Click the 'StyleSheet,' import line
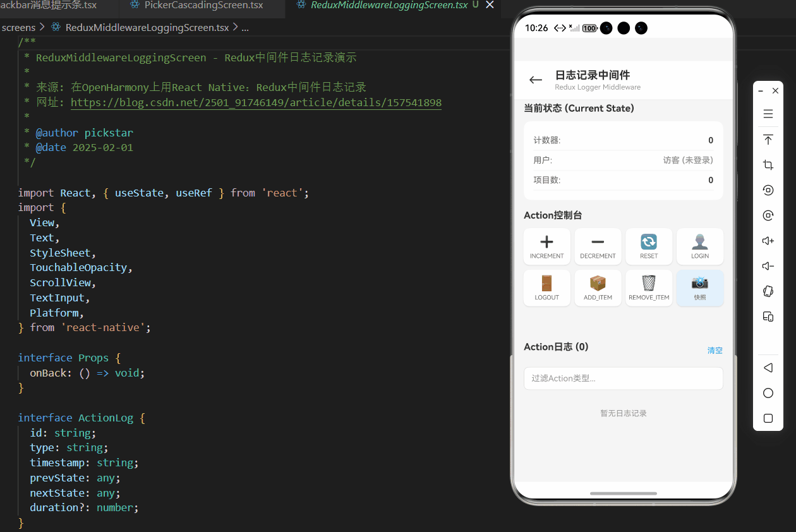 [x=63, y=253]
